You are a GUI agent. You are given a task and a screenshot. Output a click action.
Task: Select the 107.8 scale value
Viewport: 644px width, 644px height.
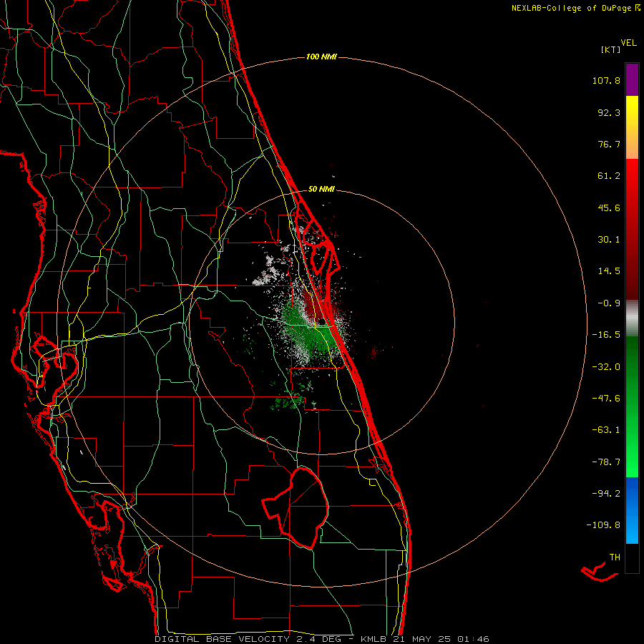(x=606, y=80)
